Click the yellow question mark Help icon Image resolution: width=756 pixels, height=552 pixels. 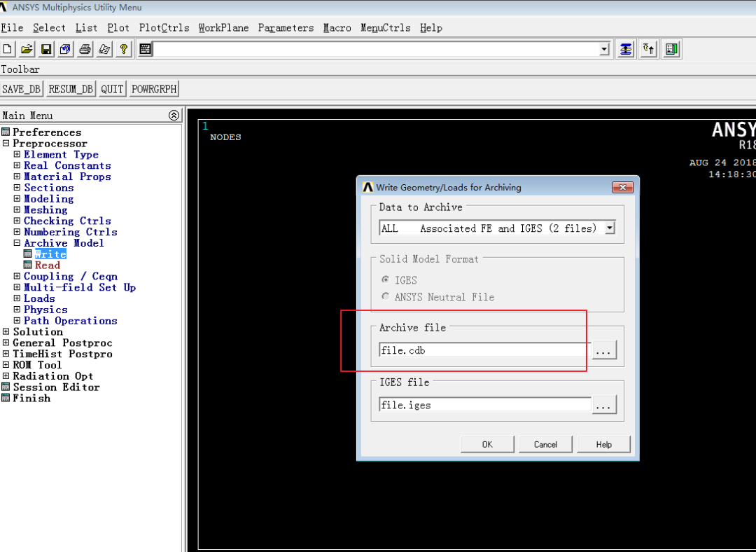point(123,49)
